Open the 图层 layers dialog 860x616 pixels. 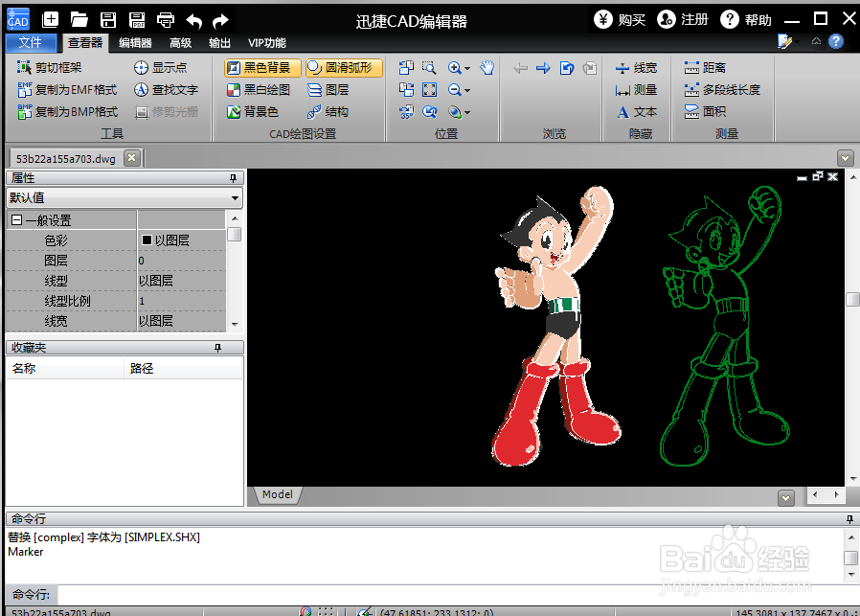328,89
